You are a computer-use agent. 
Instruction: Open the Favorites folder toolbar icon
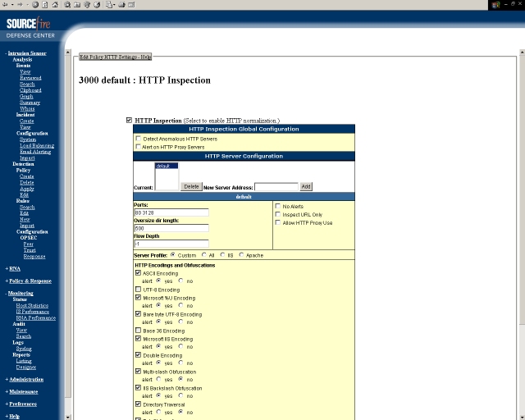pos(77,5)
